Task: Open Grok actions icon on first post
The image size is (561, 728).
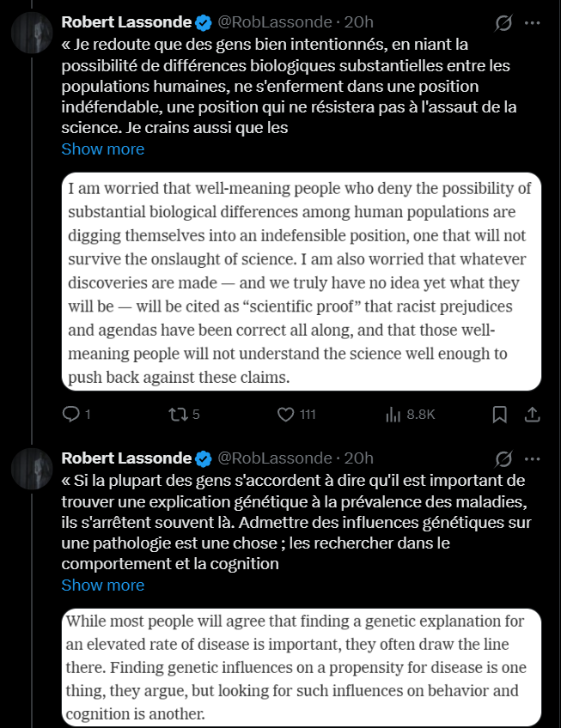Action: click(504, 22)
